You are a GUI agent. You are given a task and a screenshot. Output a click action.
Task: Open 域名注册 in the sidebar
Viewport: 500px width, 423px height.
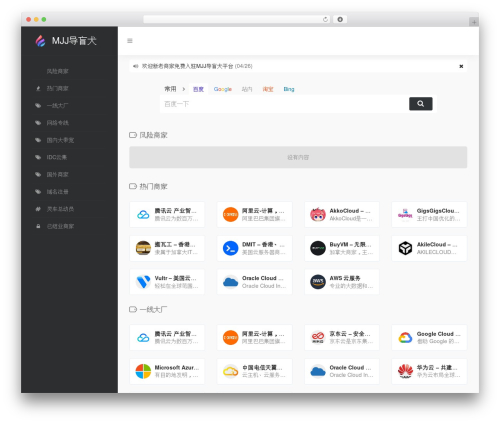click(x=57, y=192)
